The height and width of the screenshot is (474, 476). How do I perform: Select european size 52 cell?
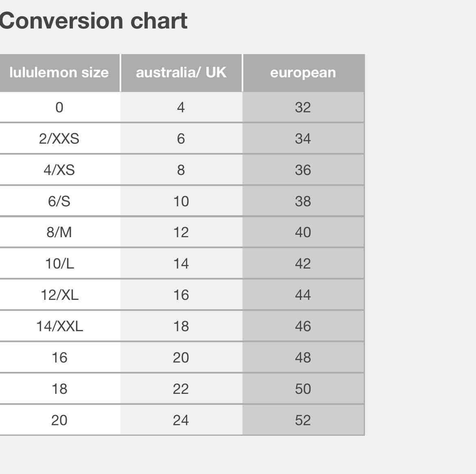point(303,420)
